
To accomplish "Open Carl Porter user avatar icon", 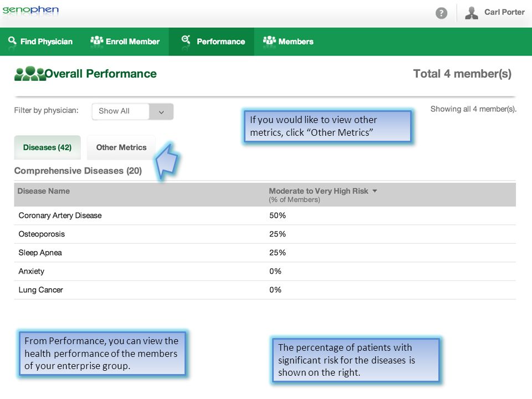I will [471, 13].
